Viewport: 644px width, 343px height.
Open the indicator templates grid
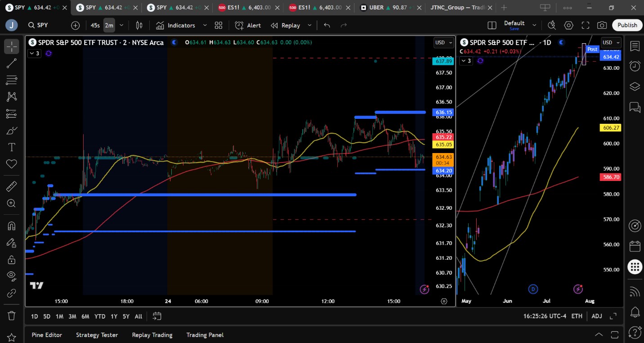(x=219, y=26)
